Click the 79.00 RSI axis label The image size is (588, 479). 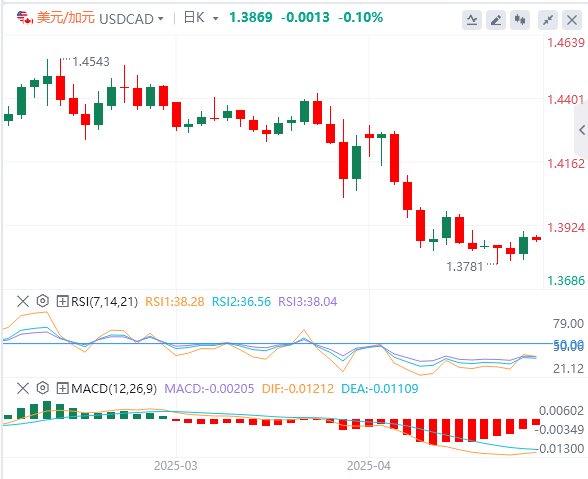coord(568,324)
